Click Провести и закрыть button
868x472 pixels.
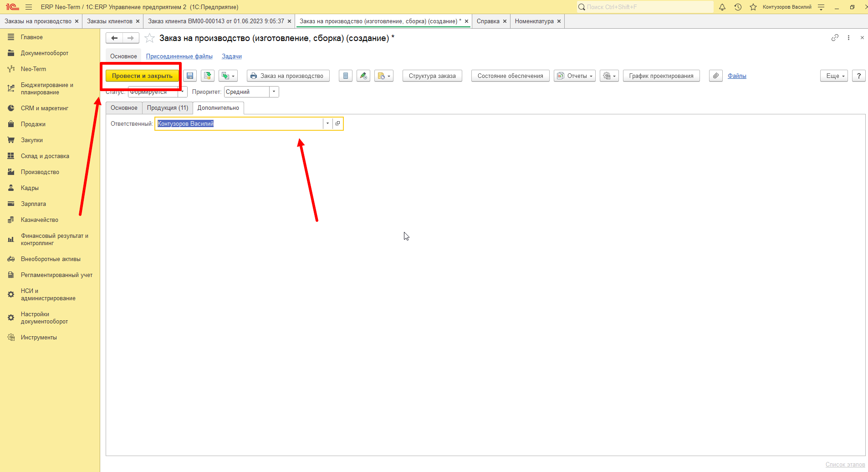coord(142,76)
